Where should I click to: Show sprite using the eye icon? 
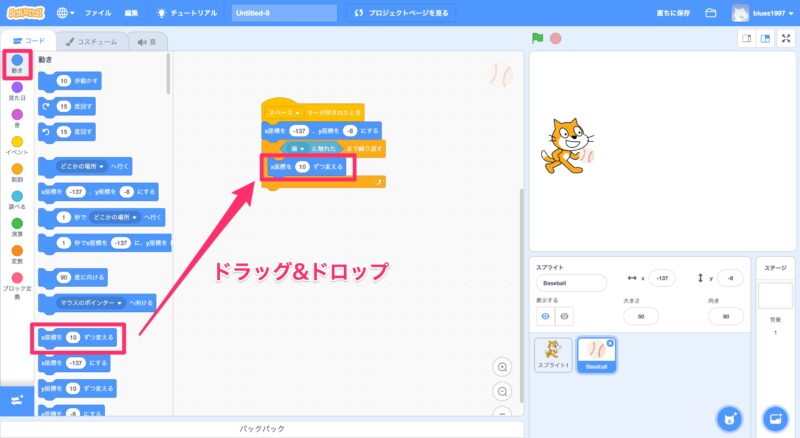coord(546,316)
